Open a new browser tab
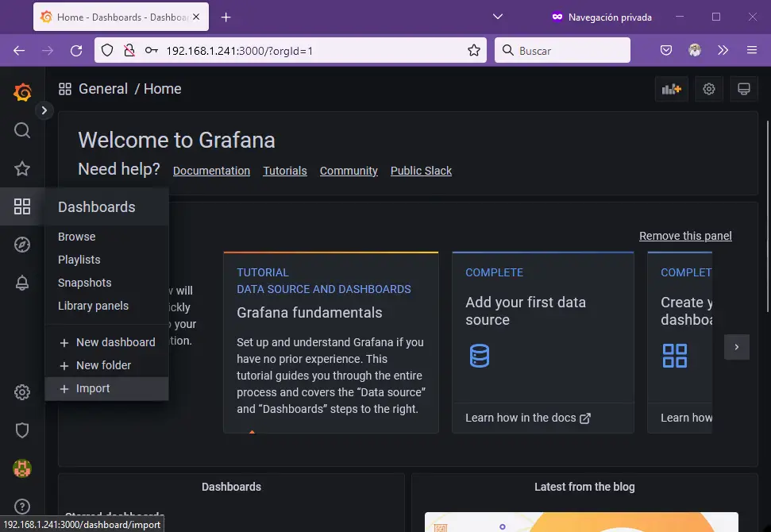This screenshot has width=771, height=532. [x=226, y=17]
